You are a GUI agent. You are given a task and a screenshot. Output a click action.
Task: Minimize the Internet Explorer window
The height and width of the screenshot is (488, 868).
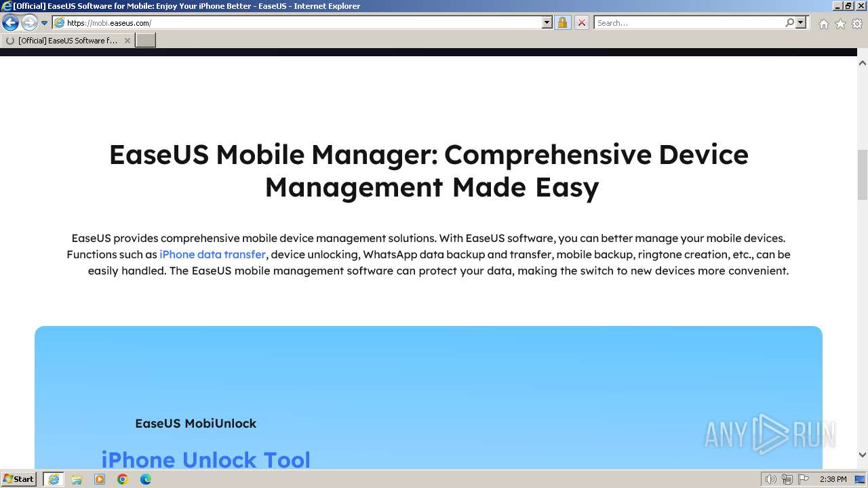point(837,5)
